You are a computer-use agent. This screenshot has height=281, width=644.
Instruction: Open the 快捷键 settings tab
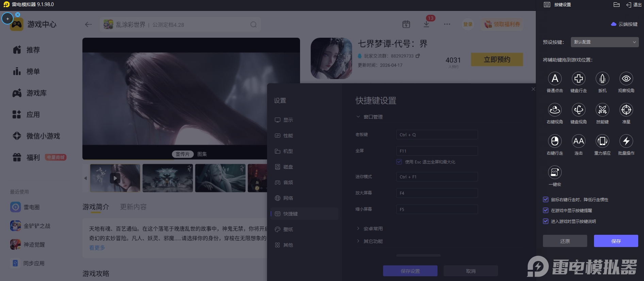(x=290, y=214)
